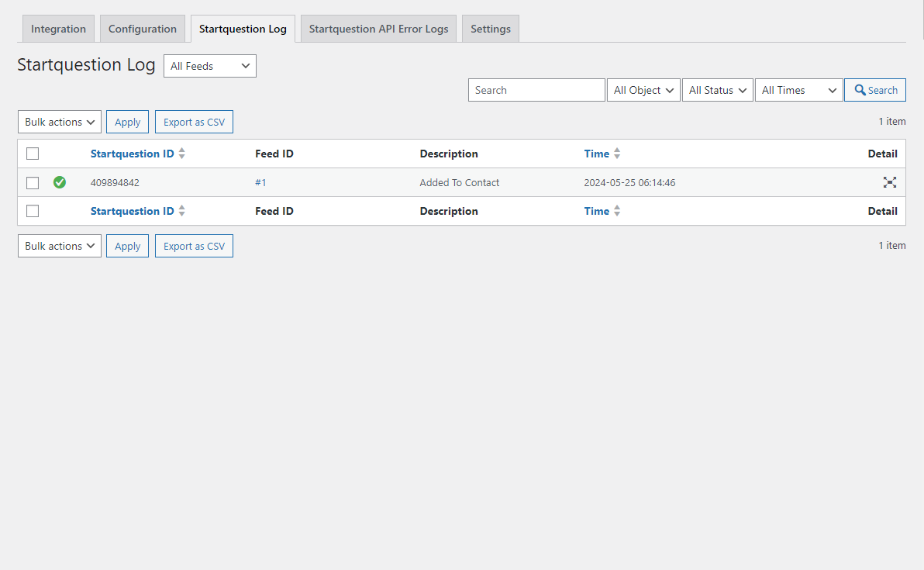Click the Feed ID column header

(x=274, y=154)
